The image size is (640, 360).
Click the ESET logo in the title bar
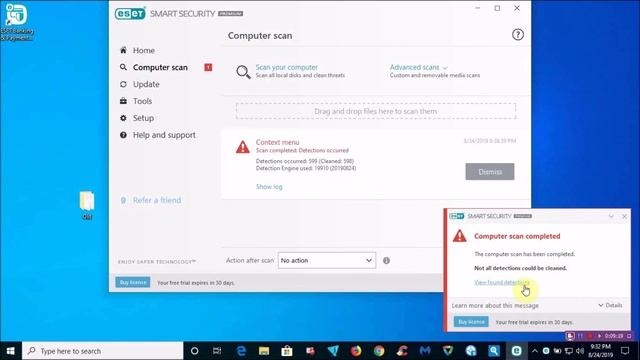click(x=130, y=13)
